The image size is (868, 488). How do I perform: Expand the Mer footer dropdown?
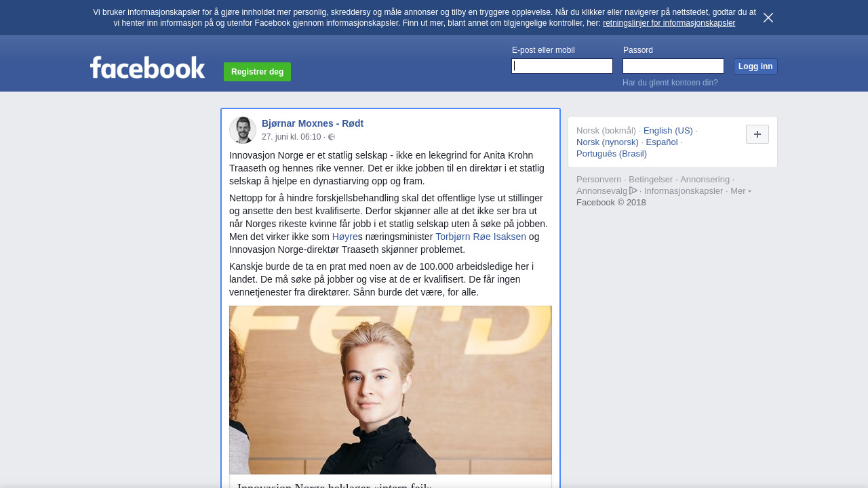[x=741, y=191]
